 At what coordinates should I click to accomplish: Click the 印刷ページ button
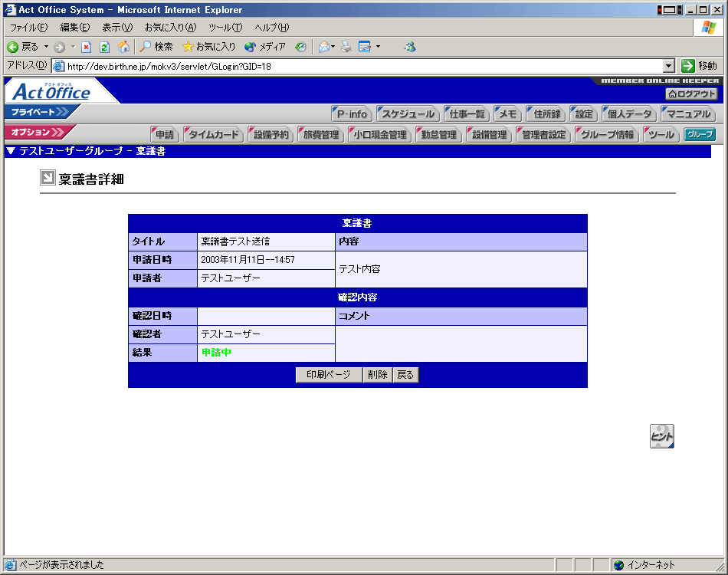pos(328,375)
